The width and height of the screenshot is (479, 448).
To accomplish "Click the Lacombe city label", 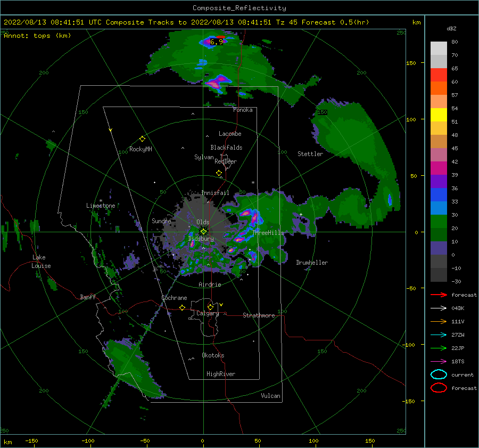I will [230, 134].
